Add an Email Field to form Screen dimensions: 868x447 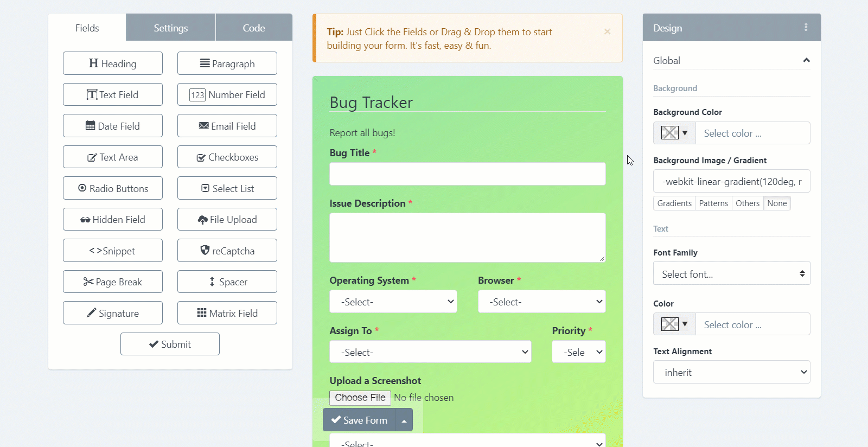click(x=227, y=126)
